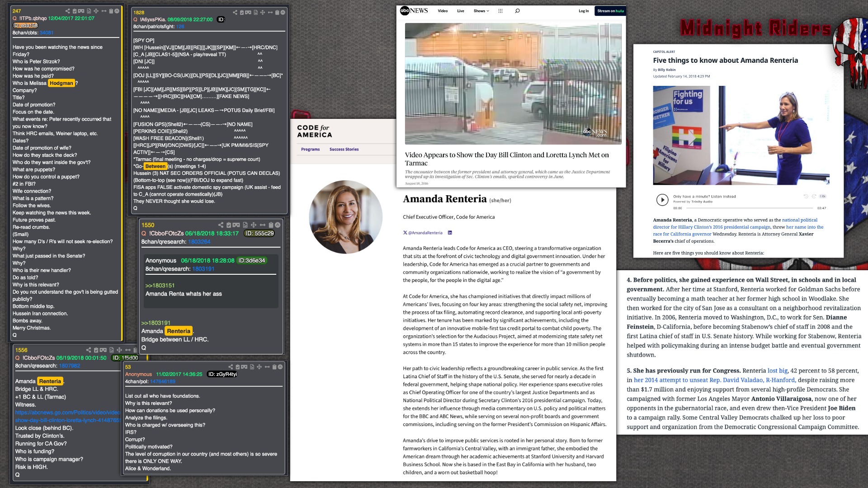
Task: Click the tarmac video thumbnail on ABC News
Action: 513,84
